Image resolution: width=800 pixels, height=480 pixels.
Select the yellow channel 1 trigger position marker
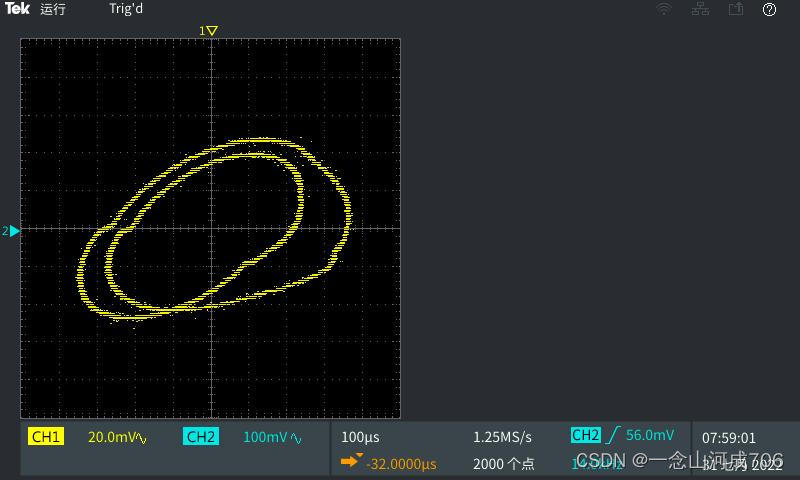(x=209, y=31)
